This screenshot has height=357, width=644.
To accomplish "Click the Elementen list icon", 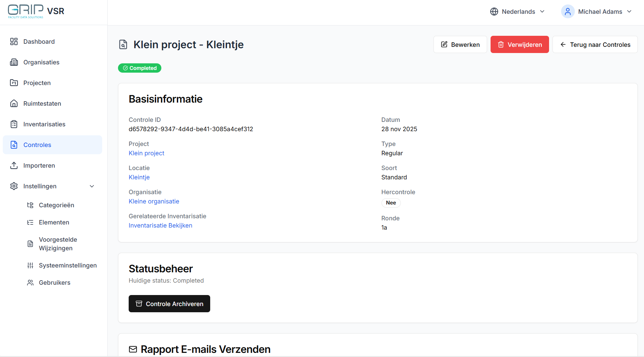I will click(x=30, y=222).
